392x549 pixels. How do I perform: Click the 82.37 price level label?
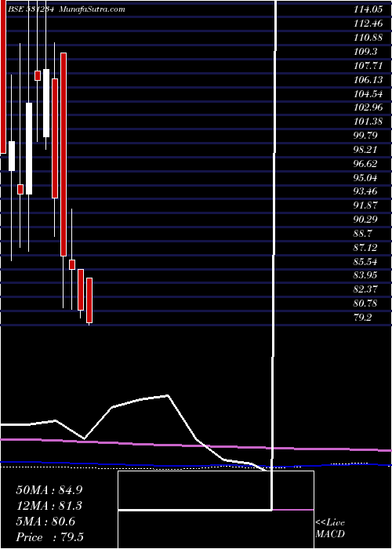(365, 289)
